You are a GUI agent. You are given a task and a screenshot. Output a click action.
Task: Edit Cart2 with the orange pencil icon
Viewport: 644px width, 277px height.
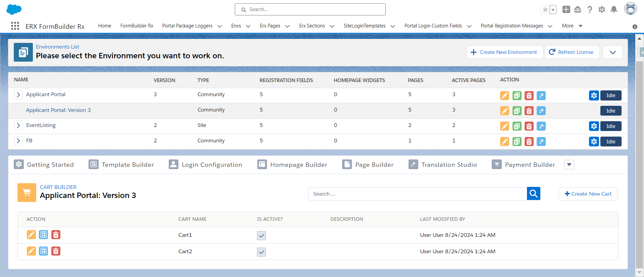click(x=31, y=251)
